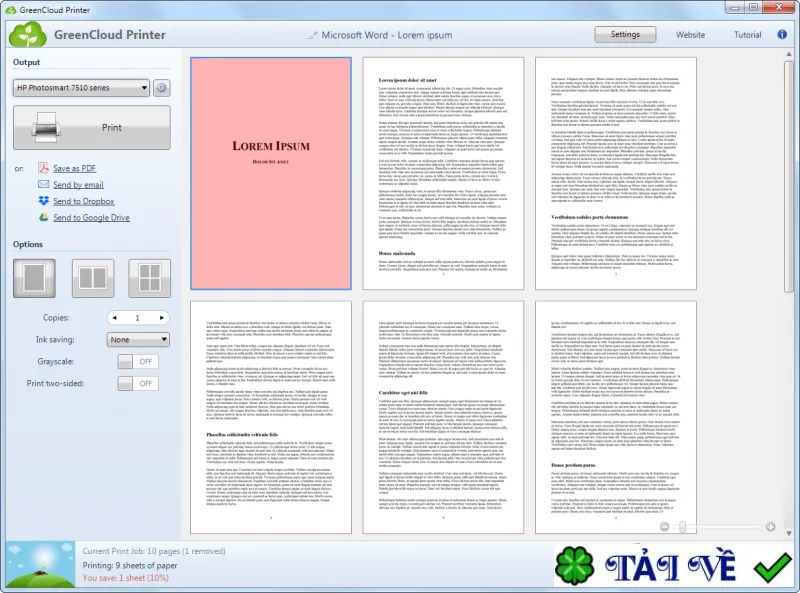
Task: Click GreenCloud Printer tree logo
Action: pos(28,34)
